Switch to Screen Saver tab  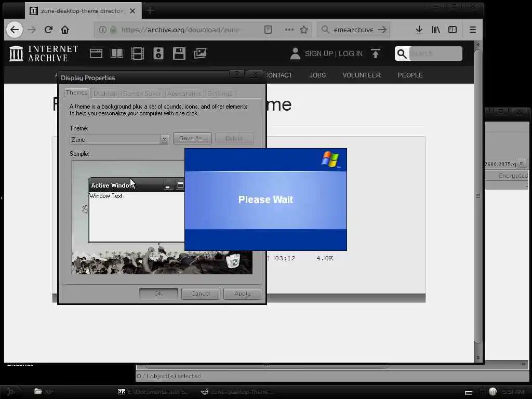click(x=142, y=94)
